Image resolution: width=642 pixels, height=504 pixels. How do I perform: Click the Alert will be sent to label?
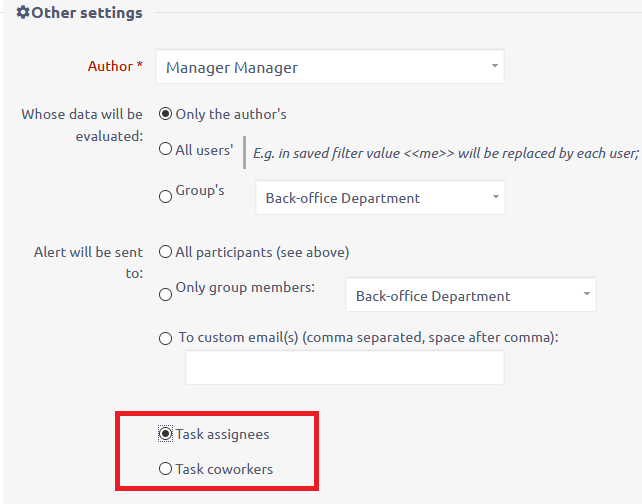click(88, 262)
